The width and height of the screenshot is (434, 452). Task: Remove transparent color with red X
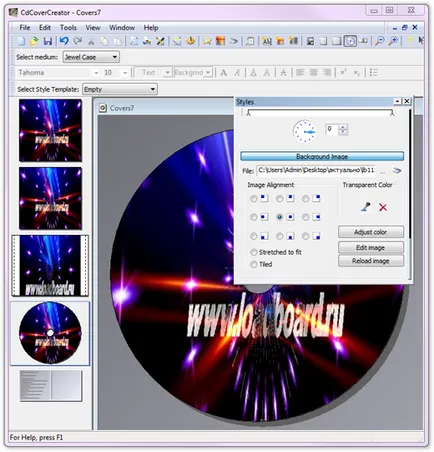pos(383,207)
